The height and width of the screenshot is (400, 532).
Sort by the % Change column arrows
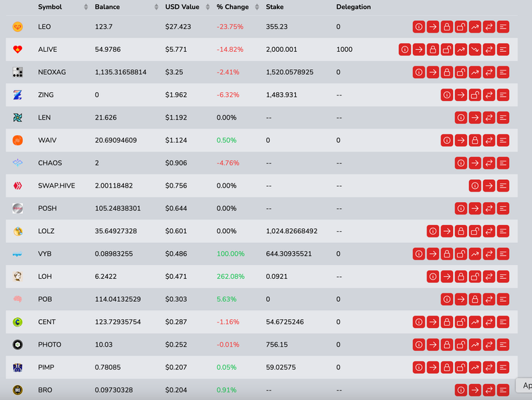click(x=257, y=7)
